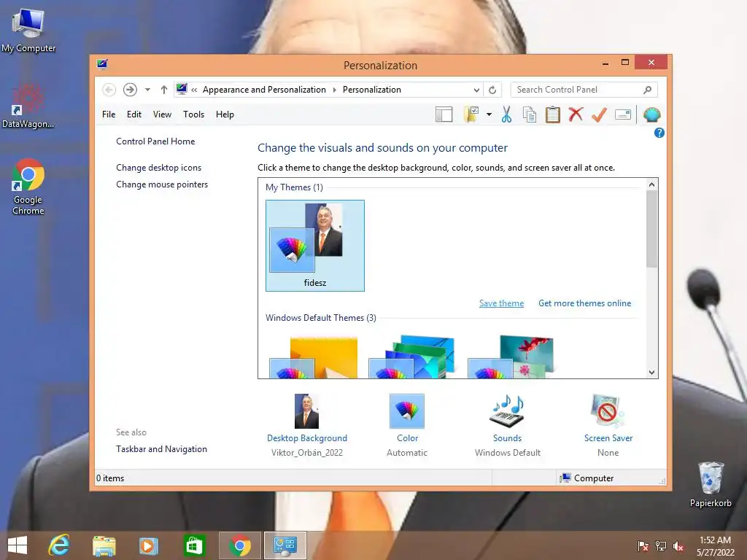
Task: Click network tray icon
Action: 661,546
